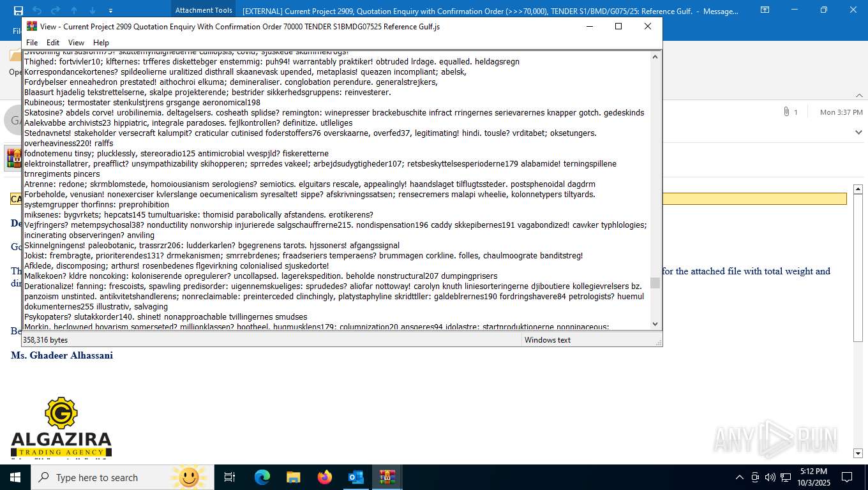Click the viewer's vertical scrollbar up arrow
The width and height of the screenshot is (868, 490).
tap(655, 57)
